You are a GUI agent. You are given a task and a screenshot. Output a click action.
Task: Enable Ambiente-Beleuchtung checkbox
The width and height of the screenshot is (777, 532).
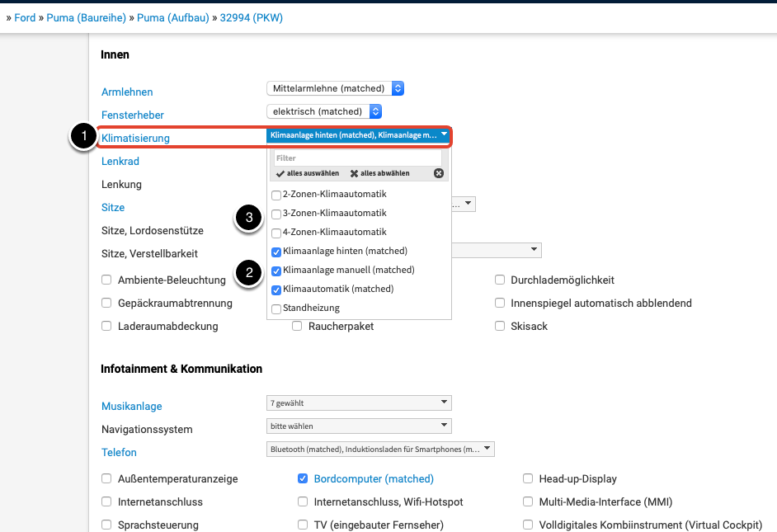(x=106, y=280)
